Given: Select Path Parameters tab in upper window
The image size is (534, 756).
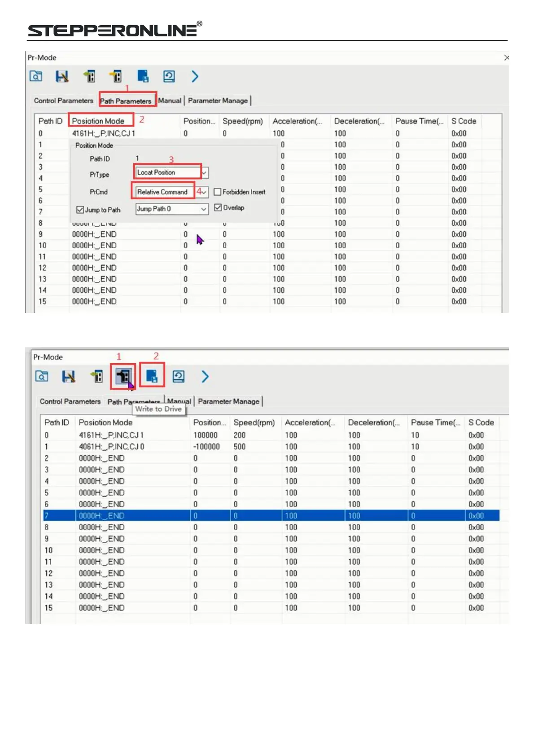Looking at the screenshot, I should (x=126, y=101).
